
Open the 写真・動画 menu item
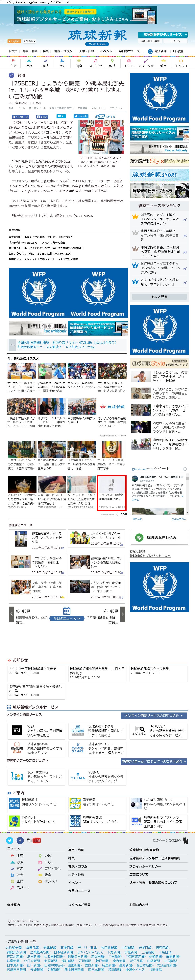point(30,51)
